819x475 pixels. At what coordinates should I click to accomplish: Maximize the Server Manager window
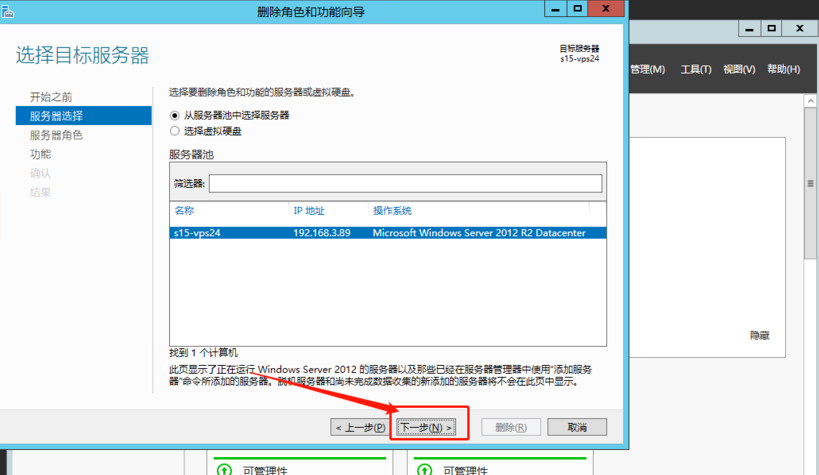pyautogui.click(x=771, y=29)
